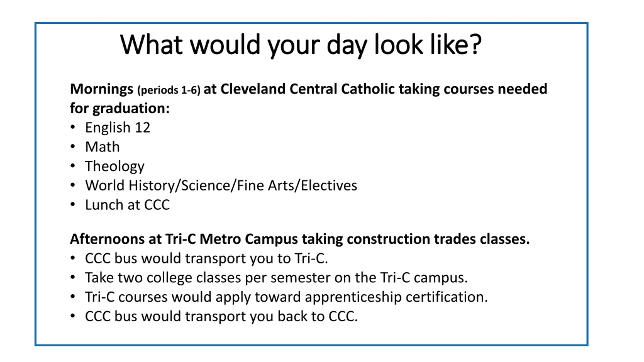Click 'World History/Science/Fine Arts/Electives' line
This screenshot has height=362, width=644.
[x=221, y=186]
